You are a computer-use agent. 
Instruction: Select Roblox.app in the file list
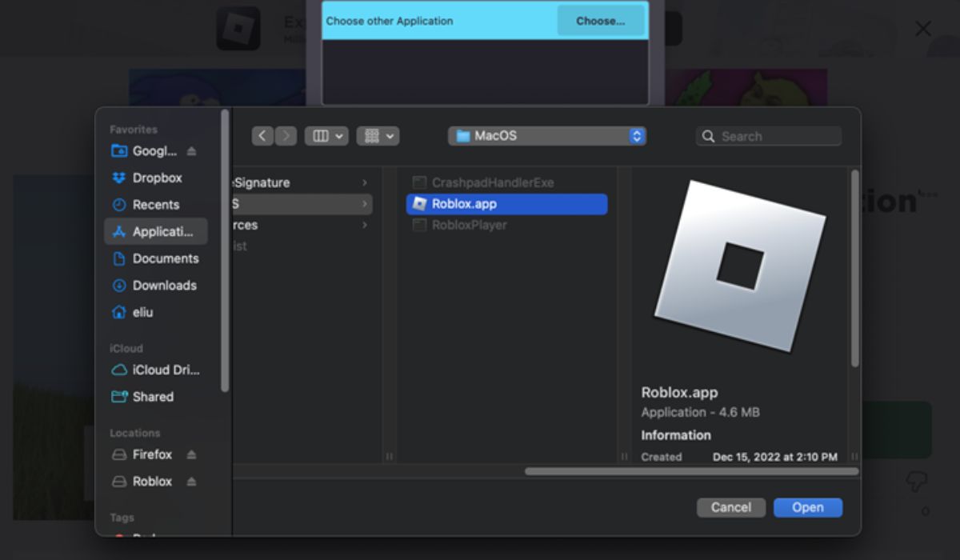(x=506, y=204)
